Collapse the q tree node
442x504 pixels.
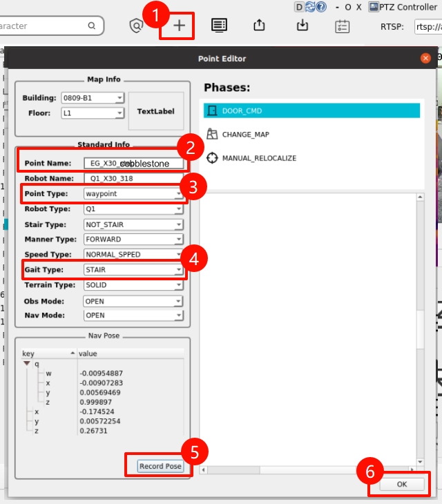[27, 363]
